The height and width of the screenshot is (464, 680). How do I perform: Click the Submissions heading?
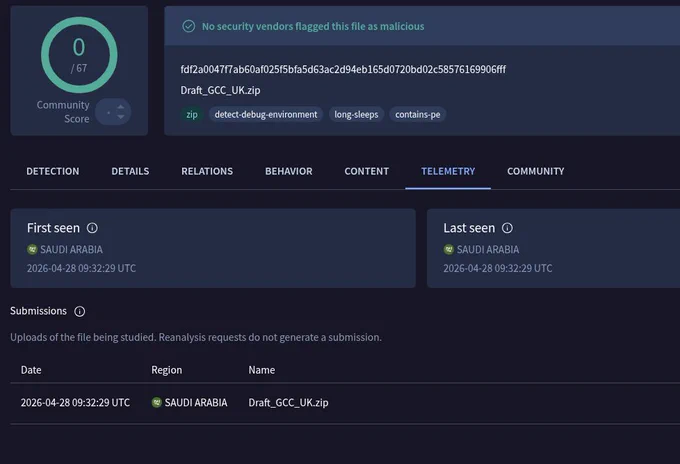(x=39, y=311)
